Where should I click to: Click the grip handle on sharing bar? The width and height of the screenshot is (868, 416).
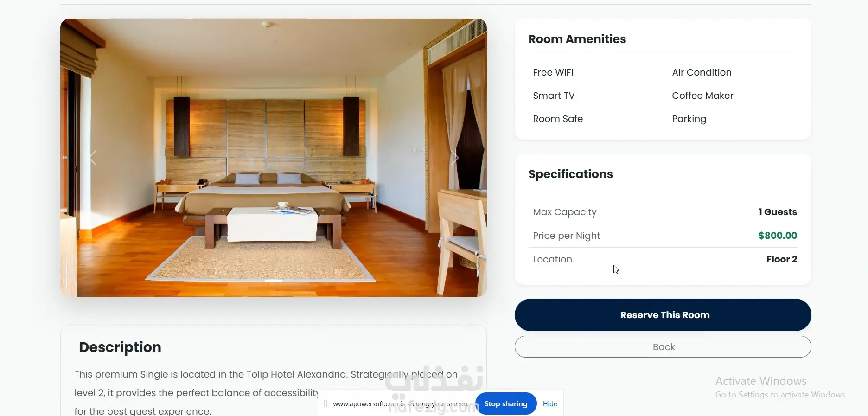(325, 403)
